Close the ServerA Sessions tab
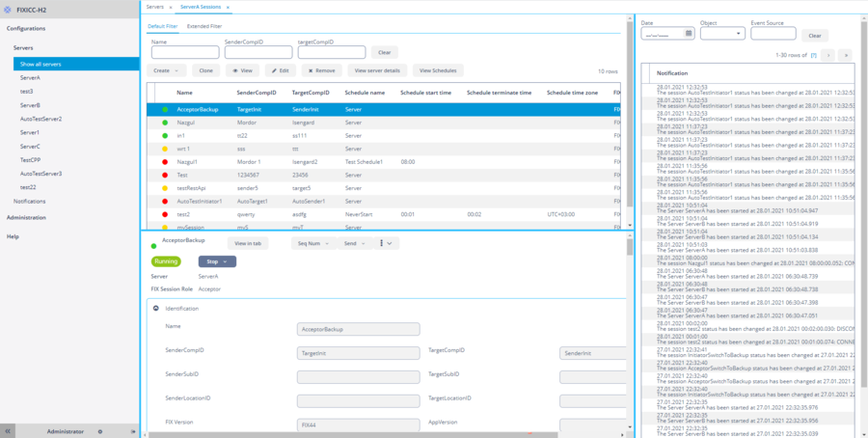 click(x=228, y=7)
